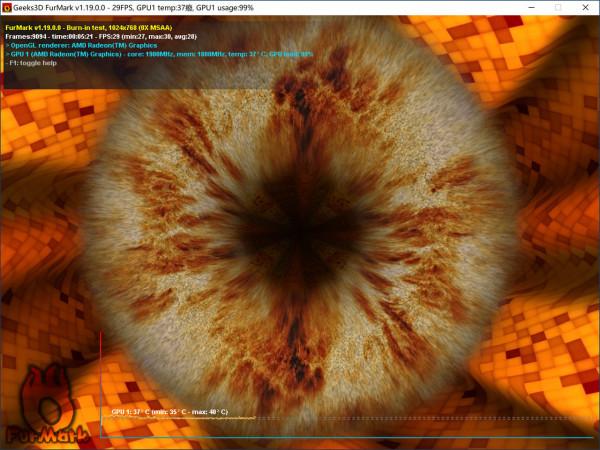This screenshot has width=600, height=450.
Task: Click the FurMark text beneath the flame logo
Action: tap(40, 436)
